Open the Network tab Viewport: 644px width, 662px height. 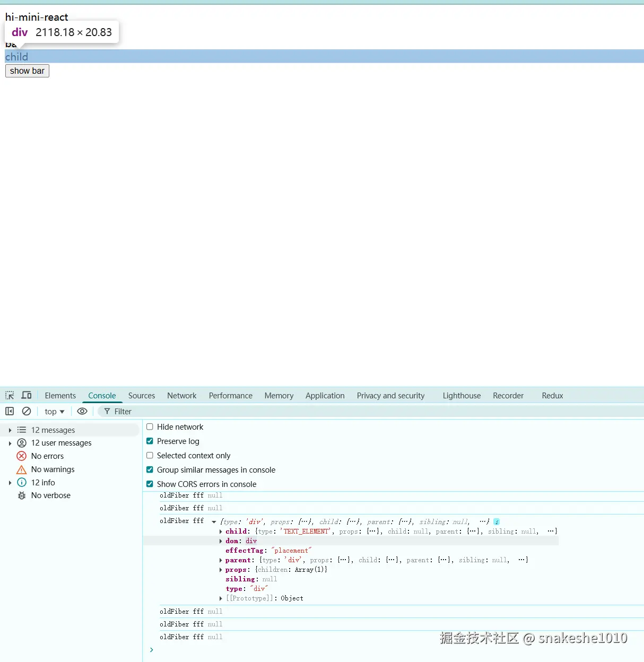(x=182, y=396)
